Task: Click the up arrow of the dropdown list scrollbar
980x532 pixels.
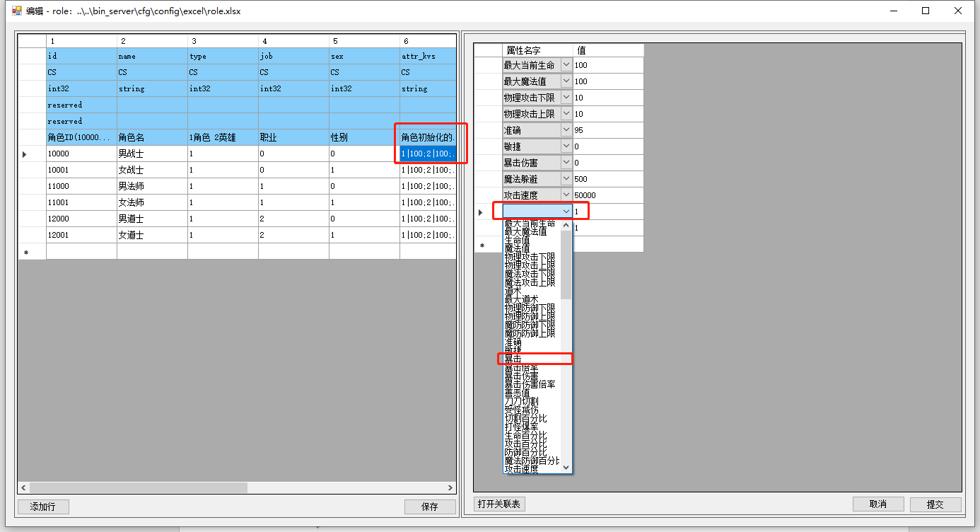Action: (x=566, y=225)
